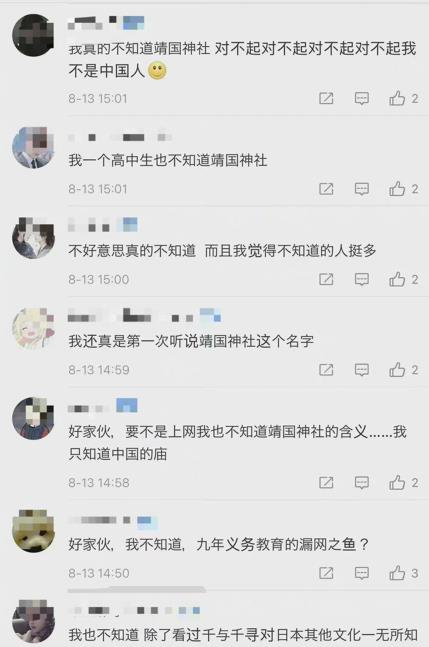
Task: Reply to the 我一个高中生 comment
Action: [x=362, y=189]
